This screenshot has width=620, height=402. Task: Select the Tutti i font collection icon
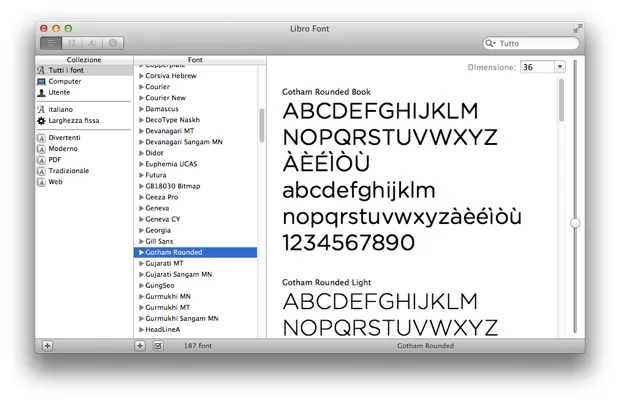click(41, 70)
